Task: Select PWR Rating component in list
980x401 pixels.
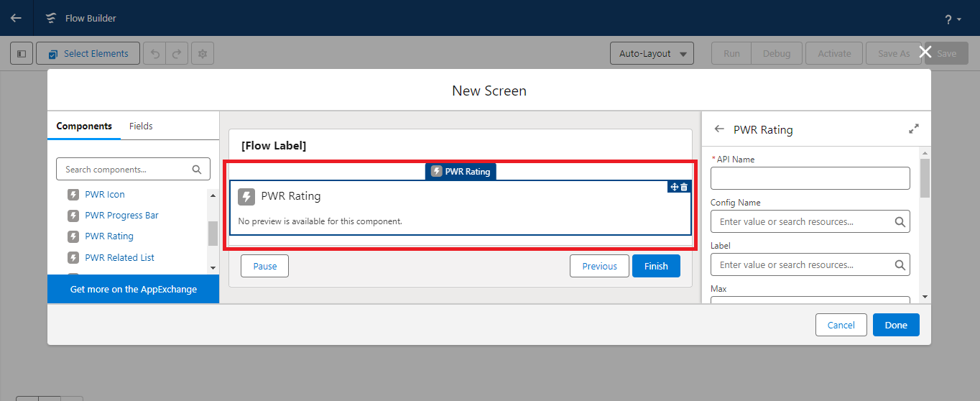Action: (x=109, y=236)
